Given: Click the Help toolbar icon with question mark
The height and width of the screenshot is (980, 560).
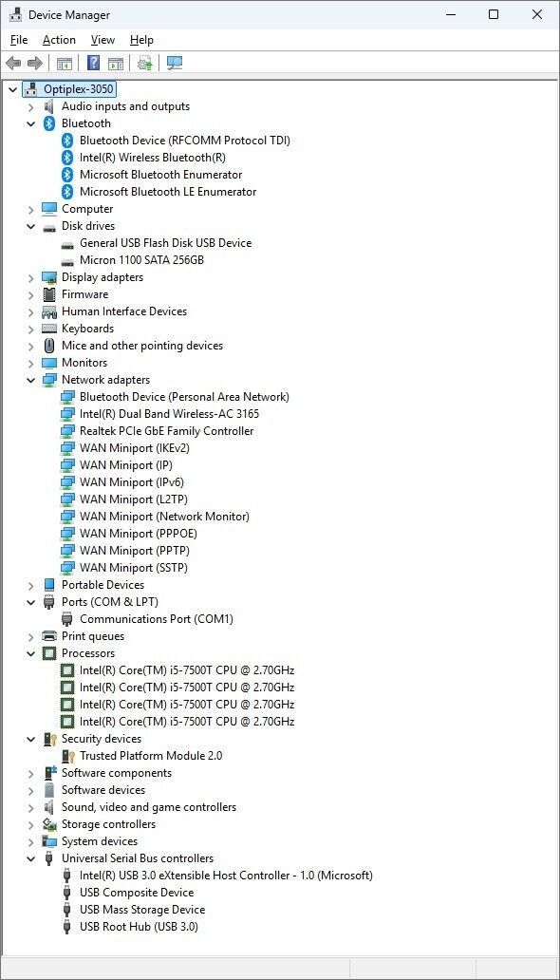Looking at the screenshot, I should [93, 63].
